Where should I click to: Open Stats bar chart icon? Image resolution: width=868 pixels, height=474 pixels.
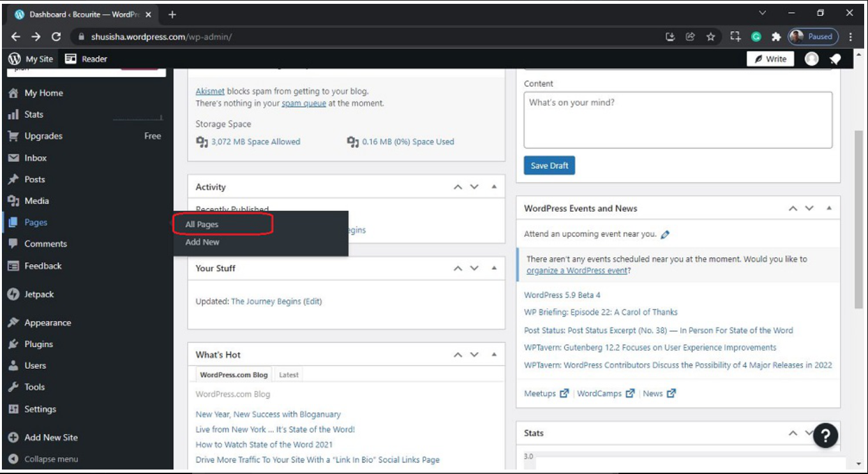pyautogui.click(x=13, y=115)
